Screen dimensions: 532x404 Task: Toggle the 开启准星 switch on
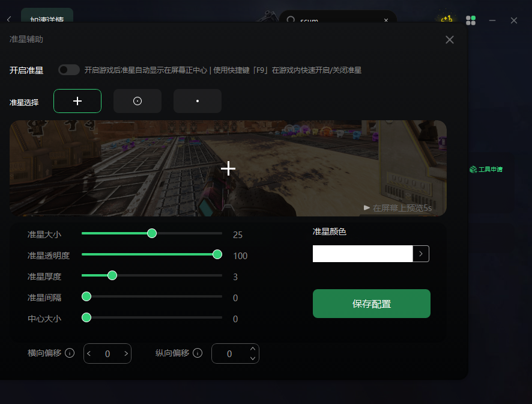[x=69, y=70]
